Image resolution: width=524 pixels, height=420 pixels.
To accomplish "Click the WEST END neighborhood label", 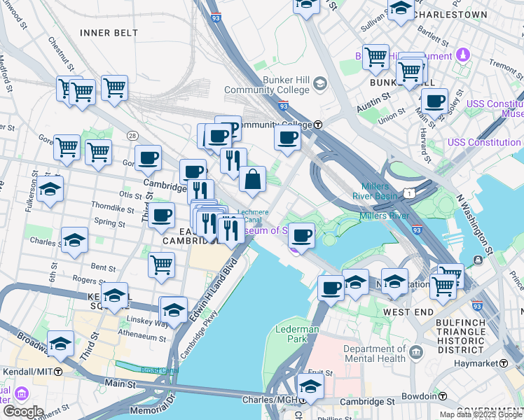I will tap(408, 312).
